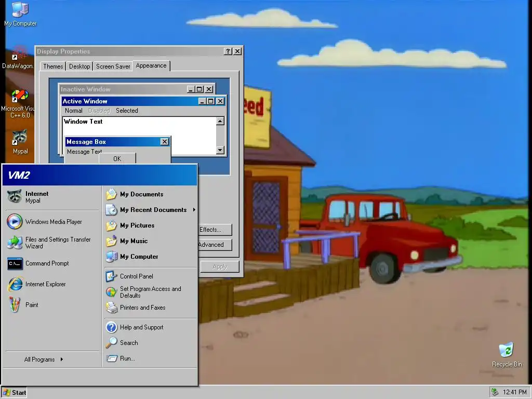Open the DataWagon desktop shortcut

(x=18, y=57)
